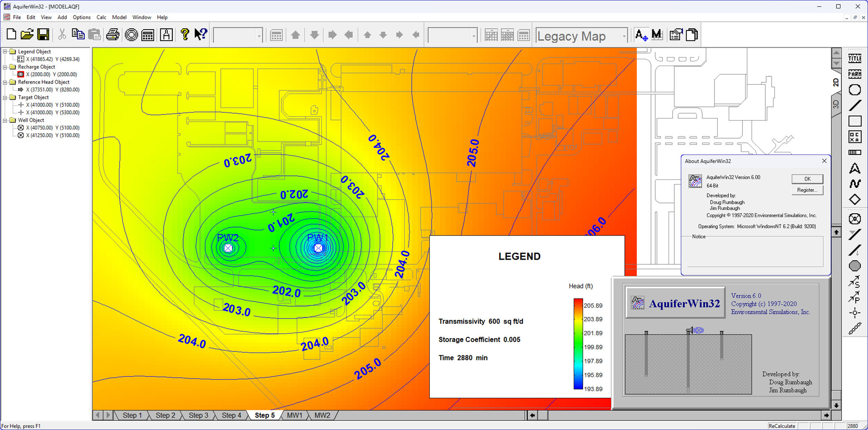This screenshot has height=430, width=868.
Task: Click the duplicate pages toolbar icon
Action: click(692, 35)
